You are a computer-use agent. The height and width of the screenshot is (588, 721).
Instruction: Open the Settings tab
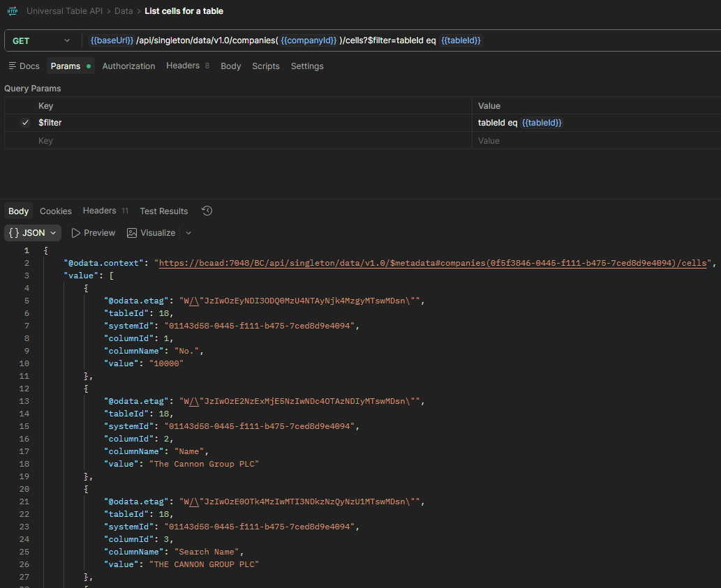pyautogui.click(x=307, y=66)
